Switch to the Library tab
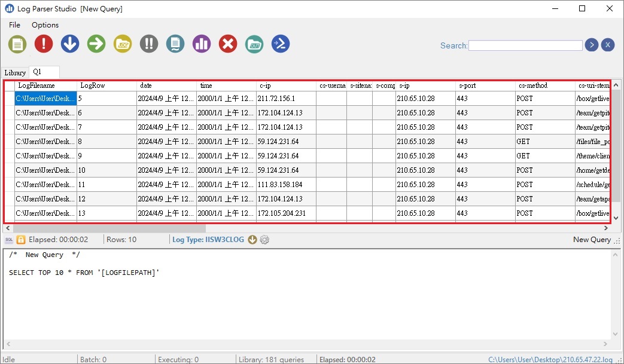 (x=15, y=72)
